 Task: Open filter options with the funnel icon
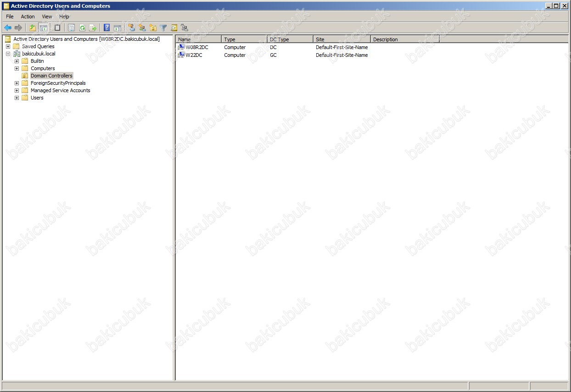(163, 28)
